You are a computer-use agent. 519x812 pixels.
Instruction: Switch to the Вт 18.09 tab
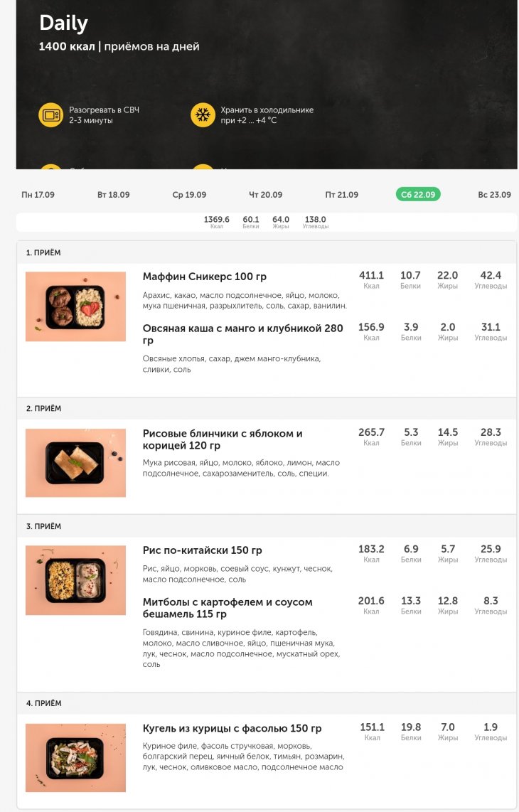coord(114,195)
